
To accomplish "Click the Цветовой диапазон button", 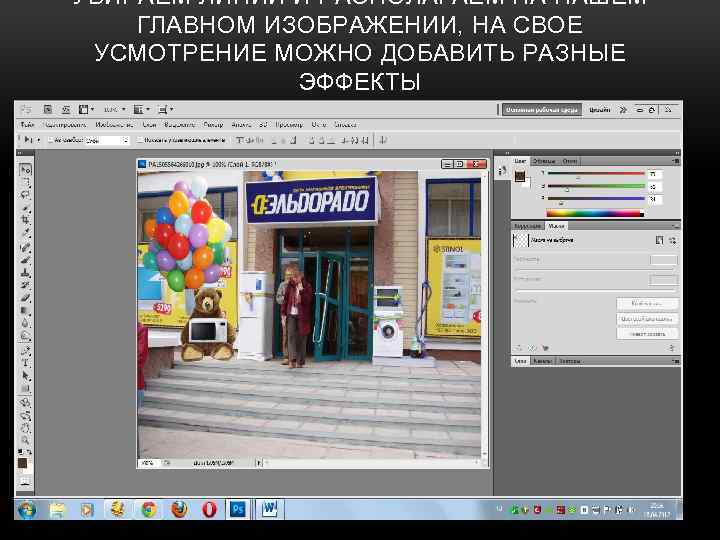I will 647,319.
